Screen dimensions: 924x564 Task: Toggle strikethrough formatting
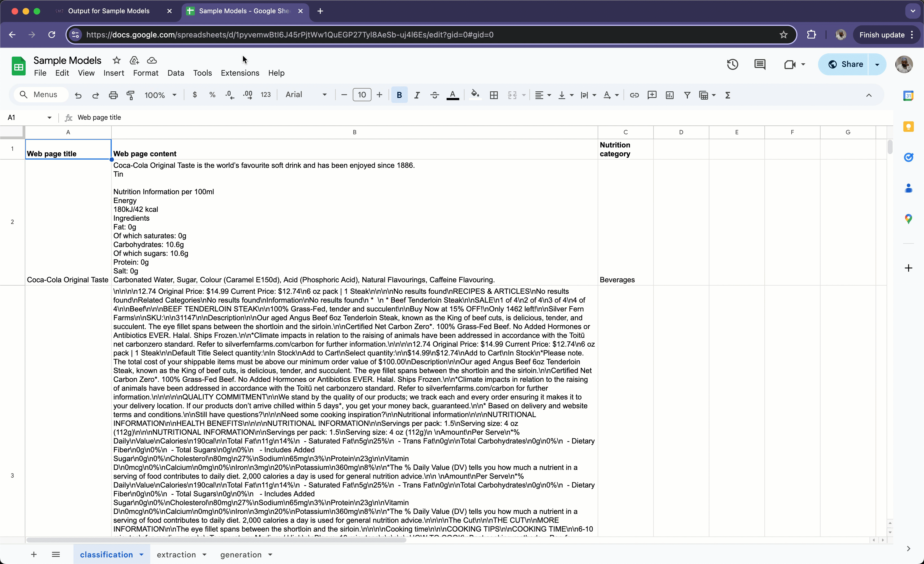(435, 95)
